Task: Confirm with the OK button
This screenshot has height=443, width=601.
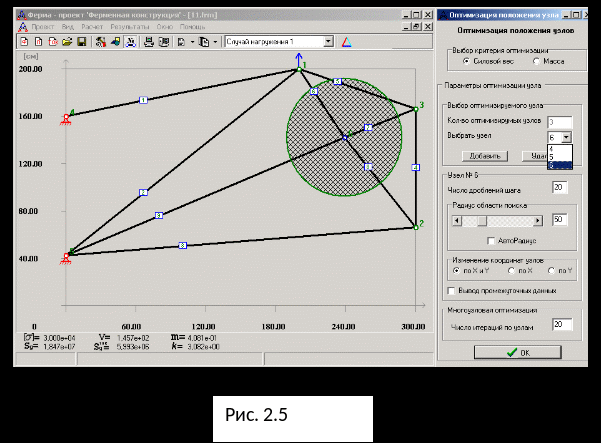Action: [518, 353]
